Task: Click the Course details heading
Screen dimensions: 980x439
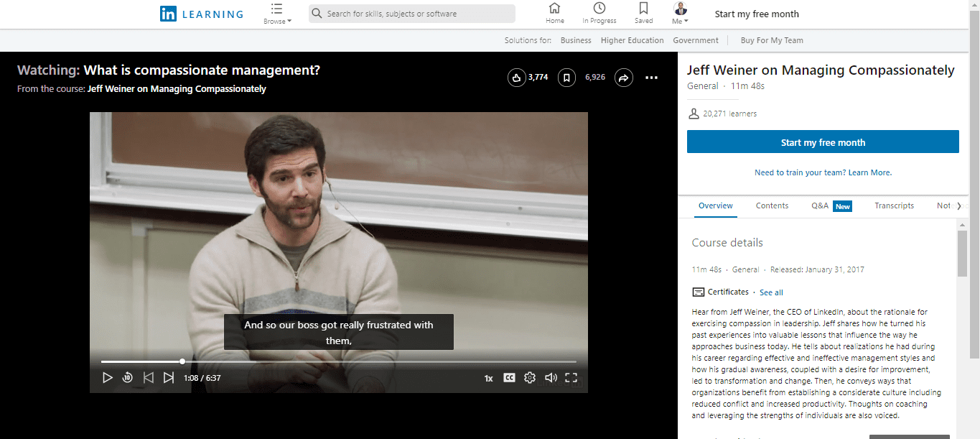Action: point(727,243)
